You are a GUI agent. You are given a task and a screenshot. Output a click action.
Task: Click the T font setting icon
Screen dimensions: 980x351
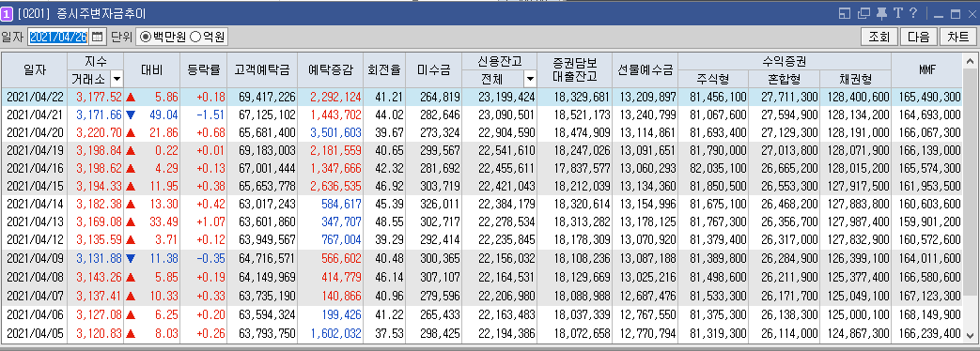point(897,13)
